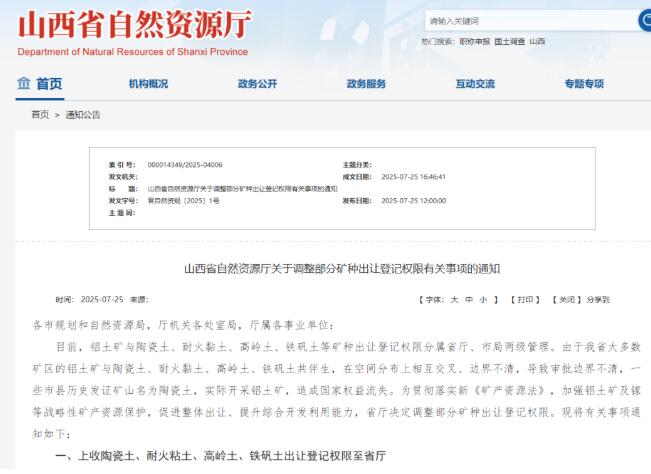Click the main article heading title
This screenshot has width=651, height=474.
click(342, 269)
